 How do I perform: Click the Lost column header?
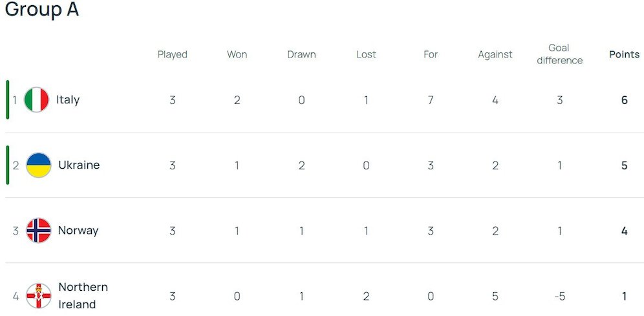(366, 54)
